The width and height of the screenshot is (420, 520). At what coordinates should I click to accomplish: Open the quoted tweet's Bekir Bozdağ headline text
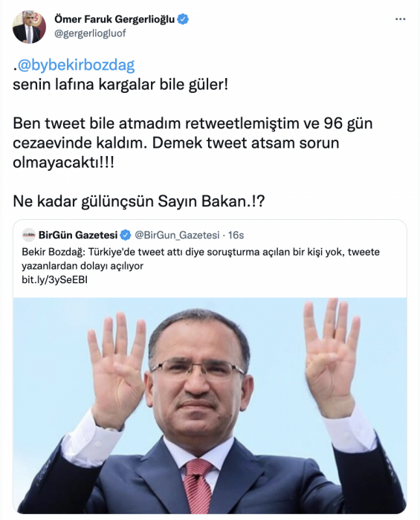coord(201,259)
